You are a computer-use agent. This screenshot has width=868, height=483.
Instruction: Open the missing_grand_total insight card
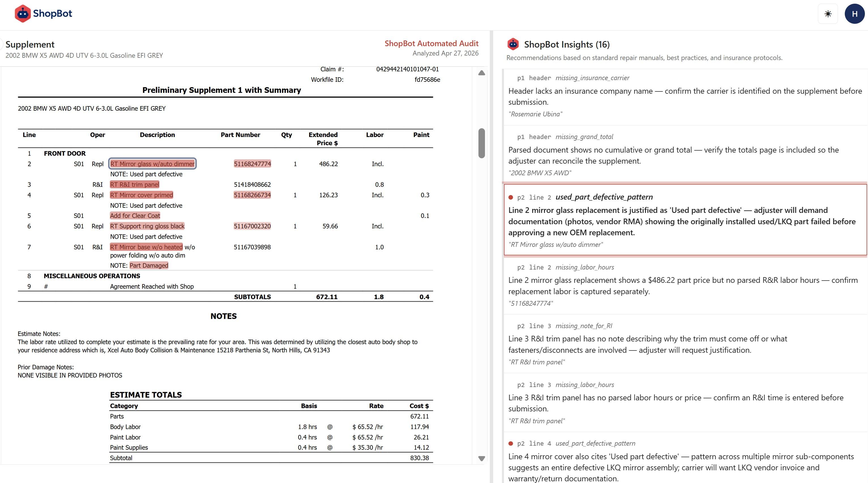point(685,155)
